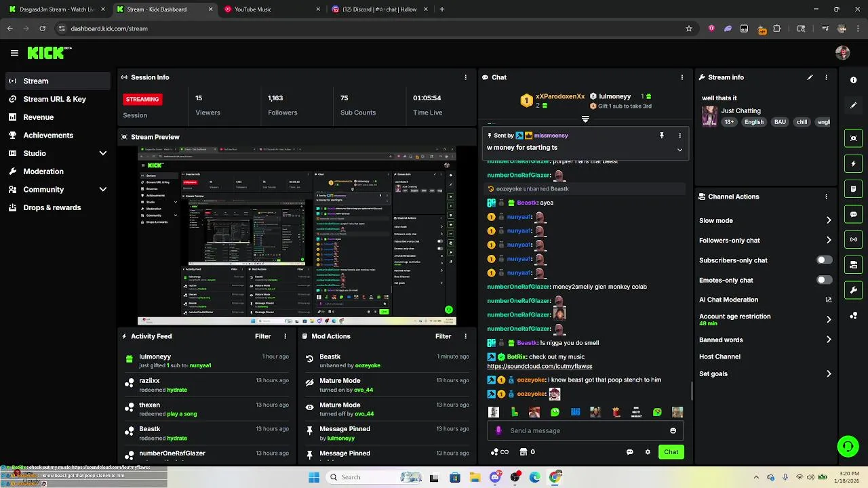868x488 pixels.
Task: Open Windows Start button in taskbar
Action: (x=314, y=477)
